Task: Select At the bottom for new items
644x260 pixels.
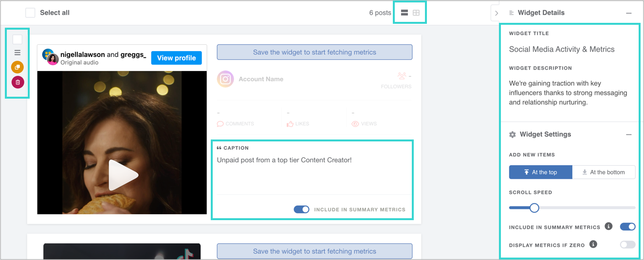Action: click(x=604, y=172)
